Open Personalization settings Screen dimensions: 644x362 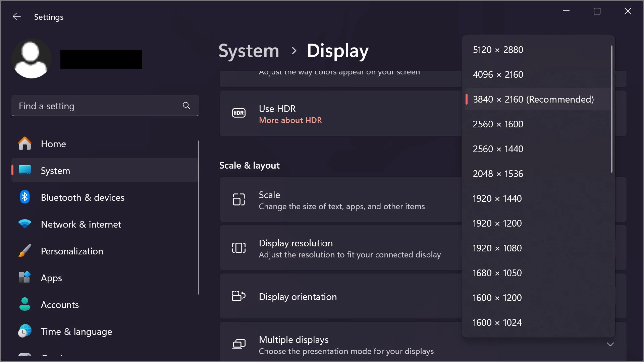coord(72,251)
